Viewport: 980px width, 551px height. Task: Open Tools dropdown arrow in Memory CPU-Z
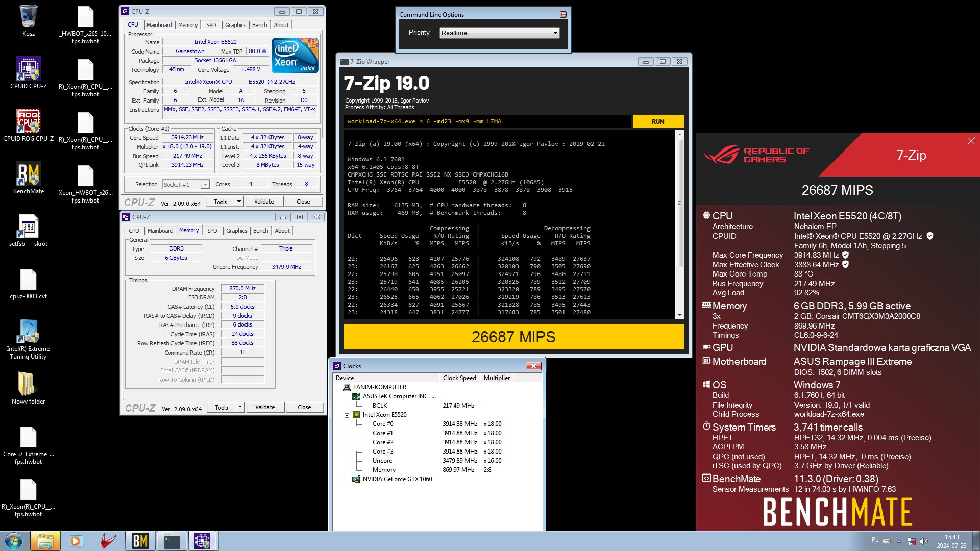click(239, 407)
